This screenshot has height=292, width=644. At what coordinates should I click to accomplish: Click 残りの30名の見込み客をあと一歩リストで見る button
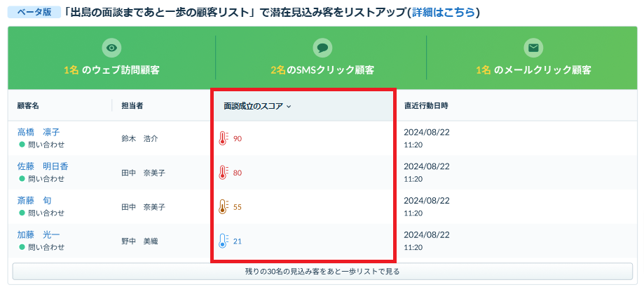point(322,272)
